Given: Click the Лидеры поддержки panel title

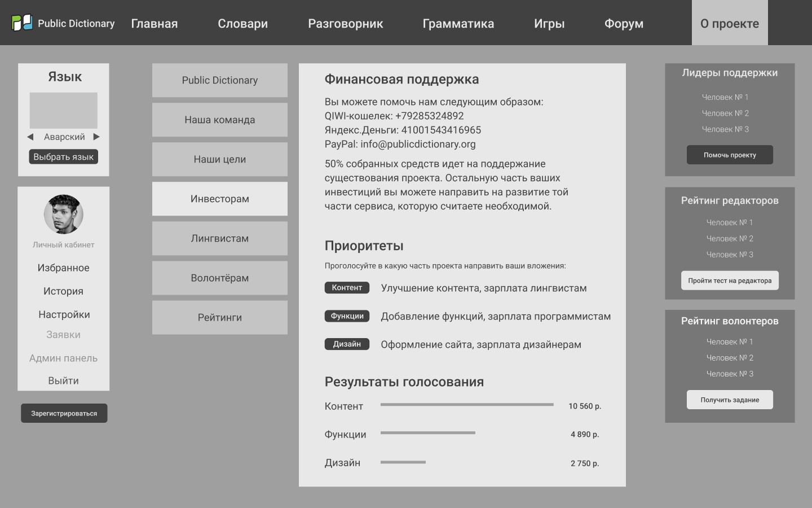Looking at the screenshot, I should (730, 73).
